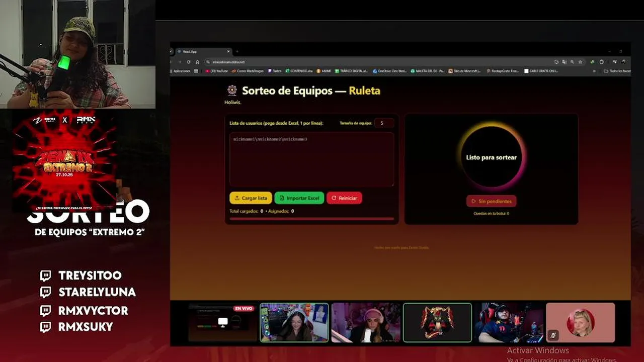This screenshot has height=362, width=644.
Task: Click the Twitch icon beside RMXVYCTOR
Action: (x=46, y=310)
